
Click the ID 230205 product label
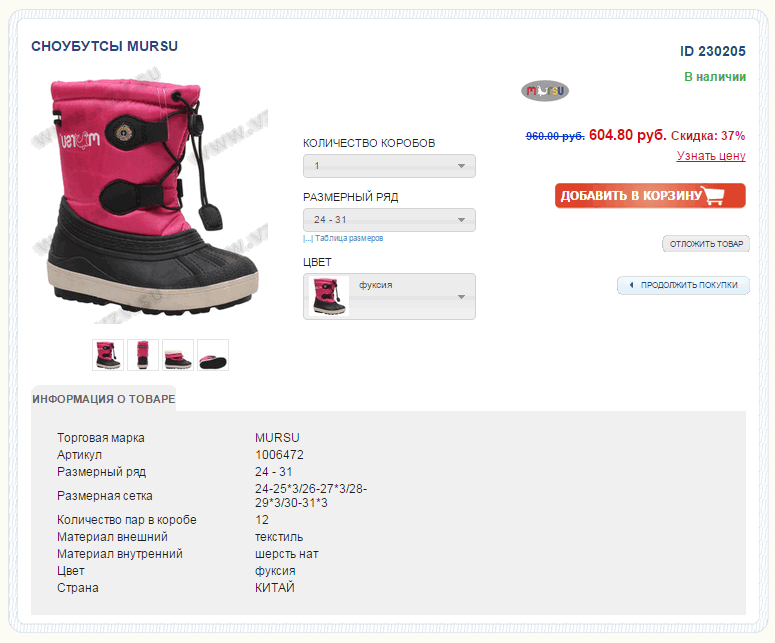[x=712, y=52]
